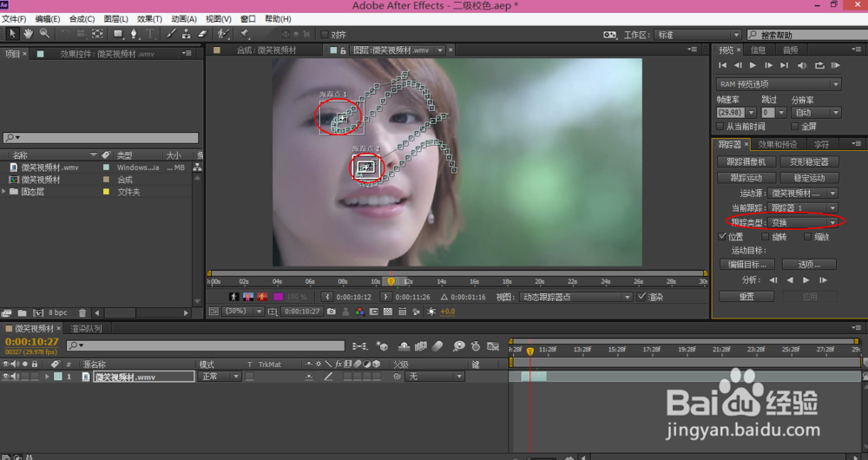
Task: Create new folder in Project panel
Action: click(x=23, y=313)
